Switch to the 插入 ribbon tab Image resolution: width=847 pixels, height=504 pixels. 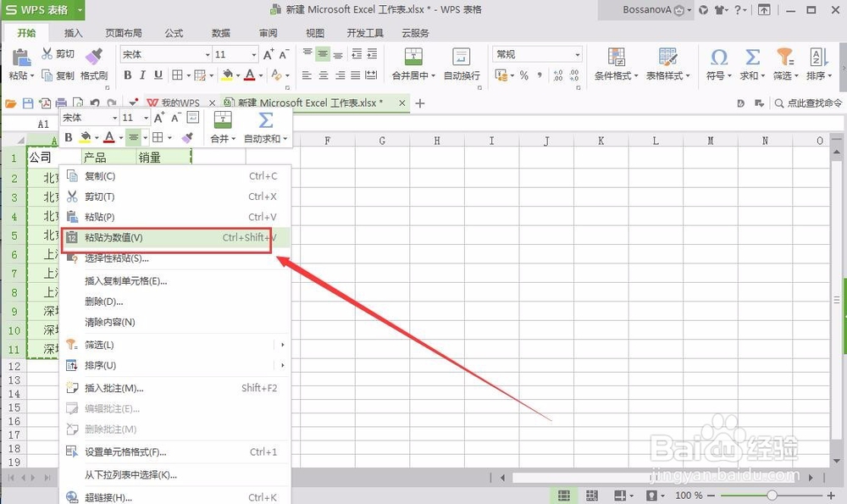(72, 33)
